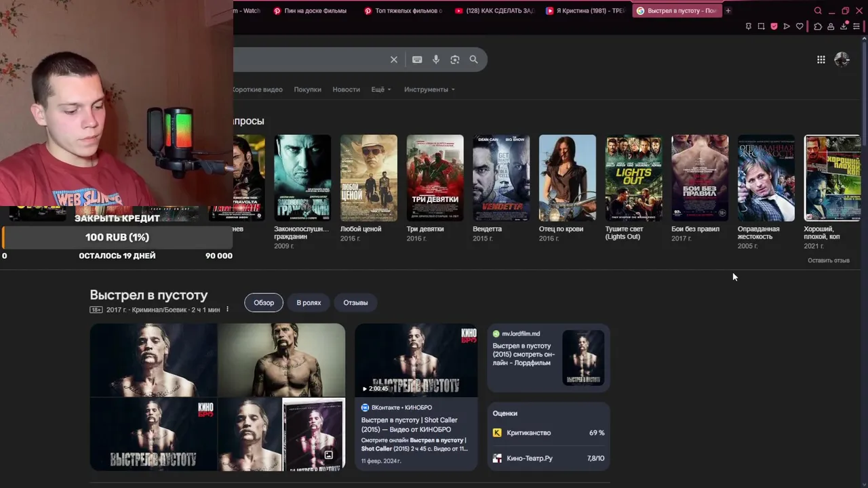
Task: Open Покупки search filter
Action: (307, 89)
